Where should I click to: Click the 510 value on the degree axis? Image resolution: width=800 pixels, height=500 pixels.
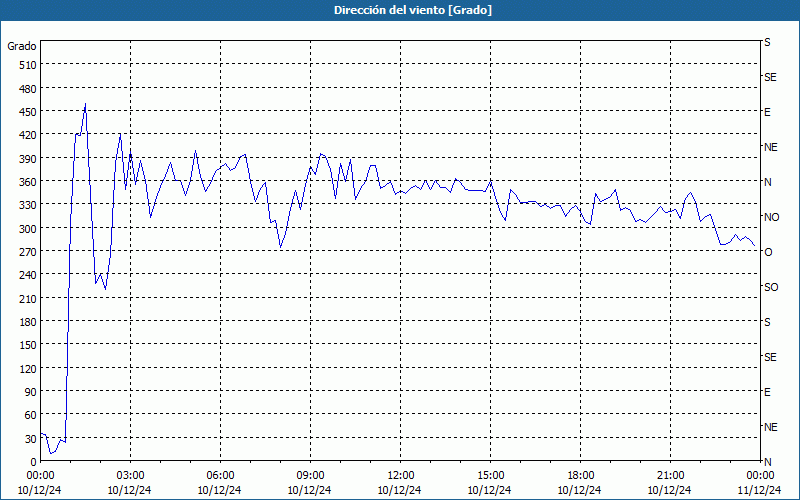[x=28, y=65]
